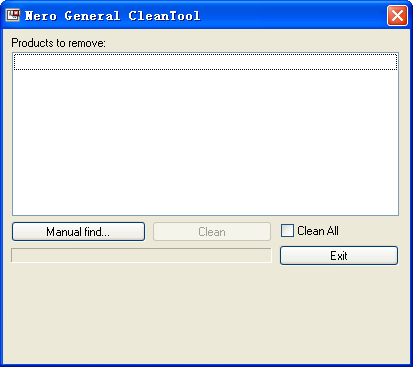Click the Clean All label text

pyautogui.click(x=318, y=231)
